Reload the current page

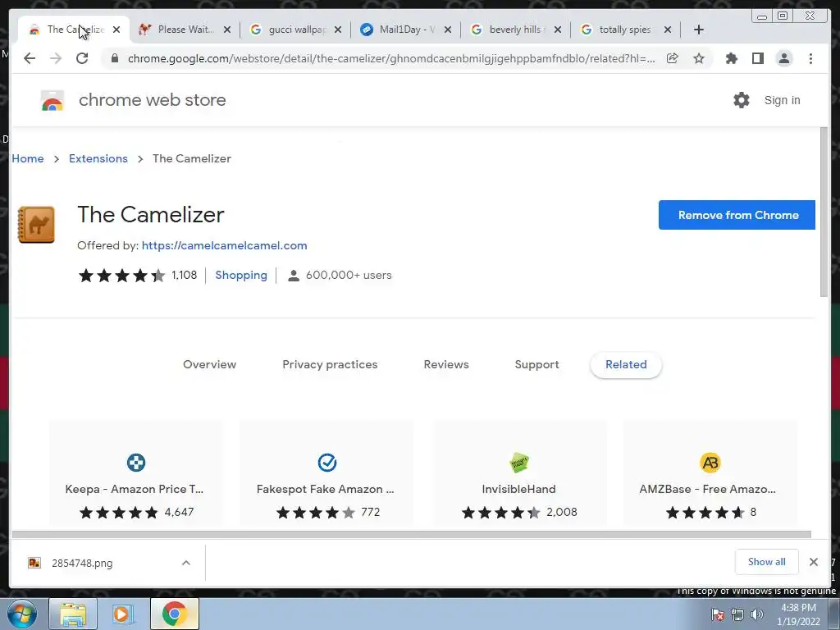point(82,58)
